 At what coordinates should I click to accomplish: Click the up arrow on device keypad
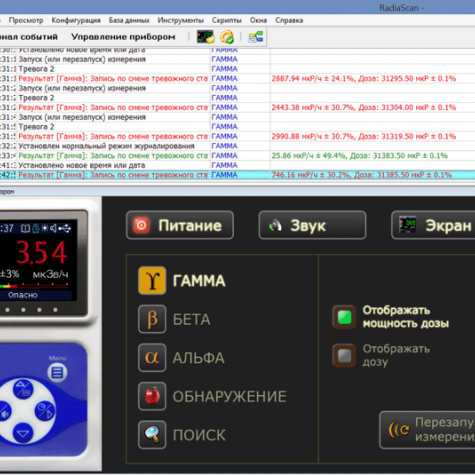click(x=23, y=389)
